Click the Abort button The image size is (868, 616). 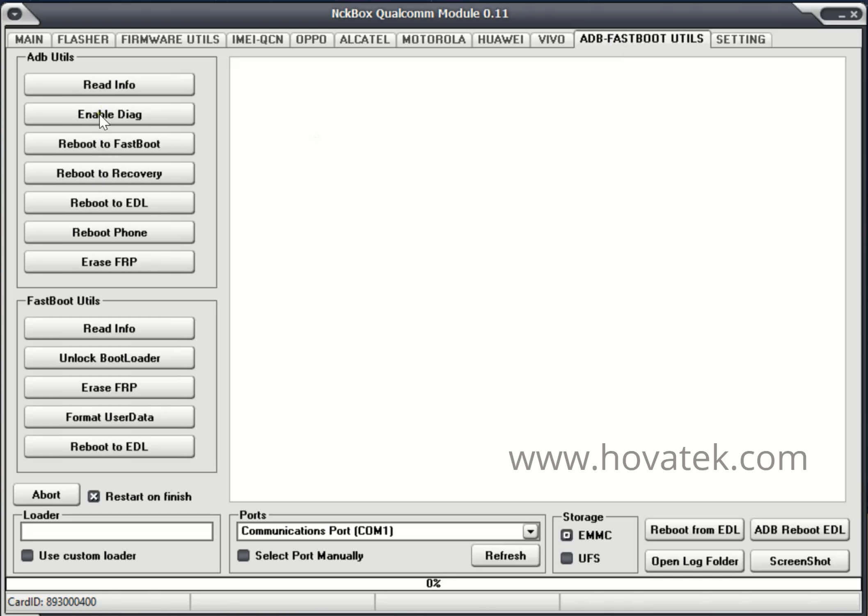point(46,495)
